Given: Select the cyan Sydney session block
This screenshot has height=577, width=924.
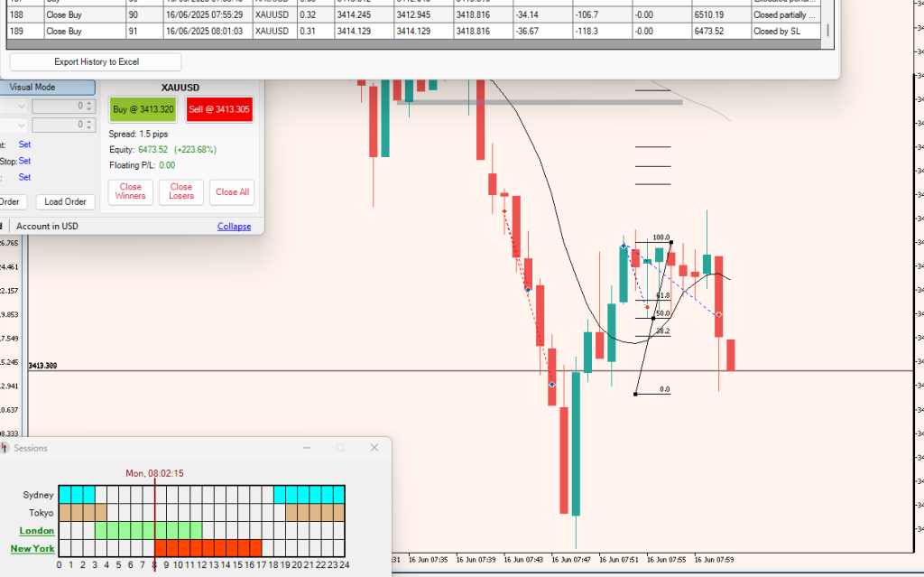Looking at the screenshot, I should point(77,495).
